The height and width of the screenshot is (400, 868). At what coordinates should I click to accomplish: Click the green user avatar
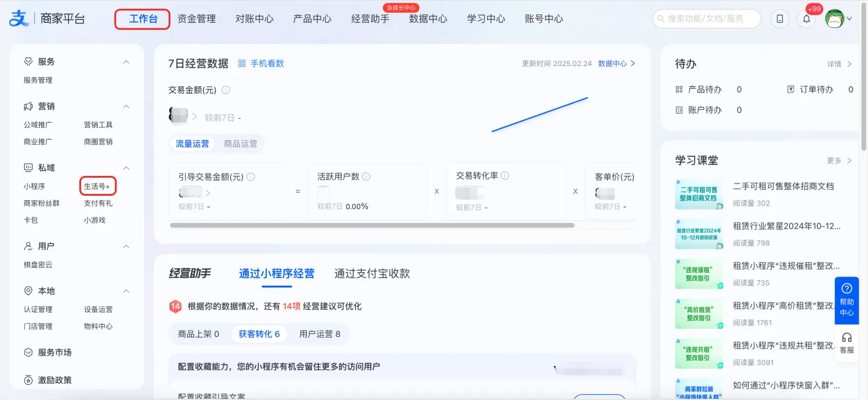pos(834,19)
